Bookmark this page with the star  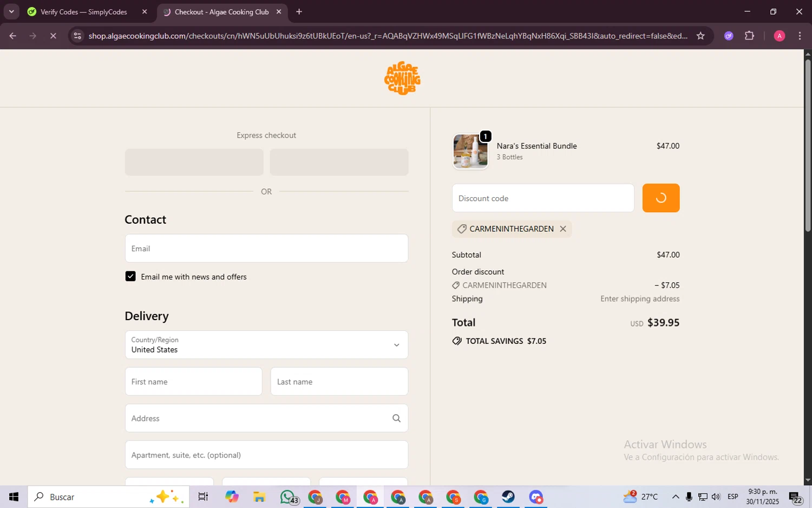click(x=700, y=36)
